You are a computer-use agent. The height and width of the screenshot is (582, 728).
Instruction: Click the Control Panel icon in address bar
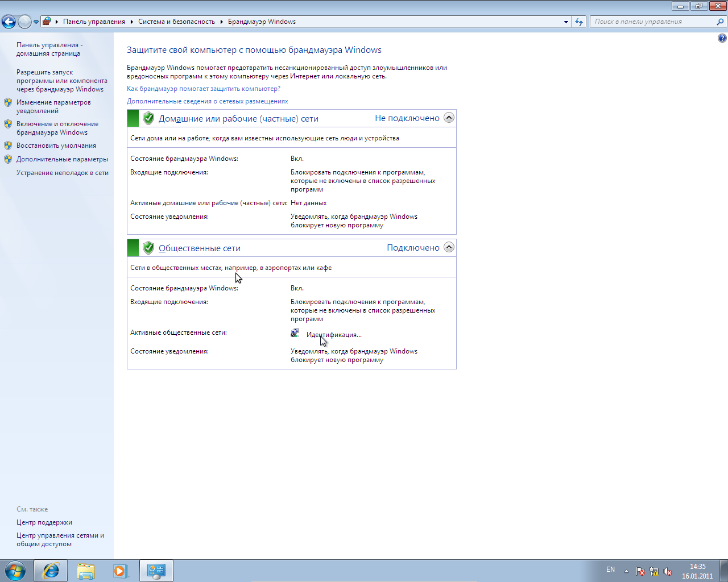[47, 22]
